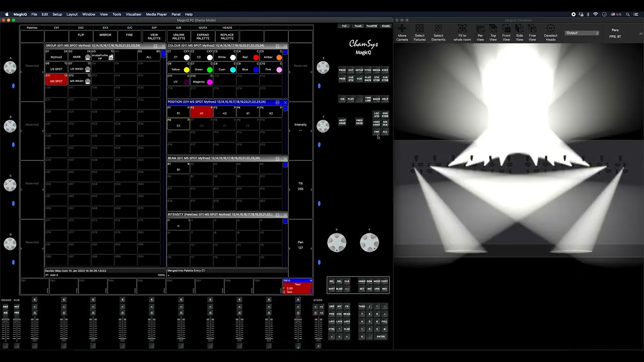Open the Media Player menu
Screen dimensions: 644x362
pyautogui.click(x=156, y=15)
